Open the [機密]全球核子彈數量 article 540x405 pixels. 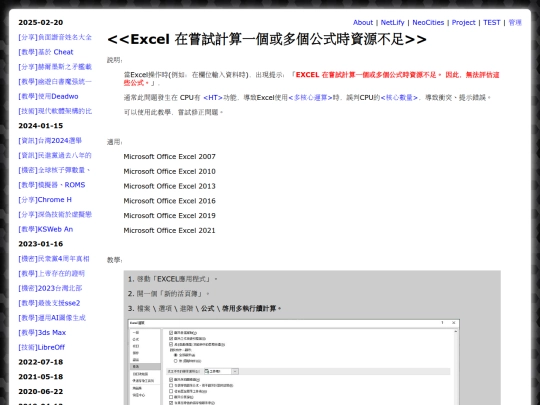[54, 170]
